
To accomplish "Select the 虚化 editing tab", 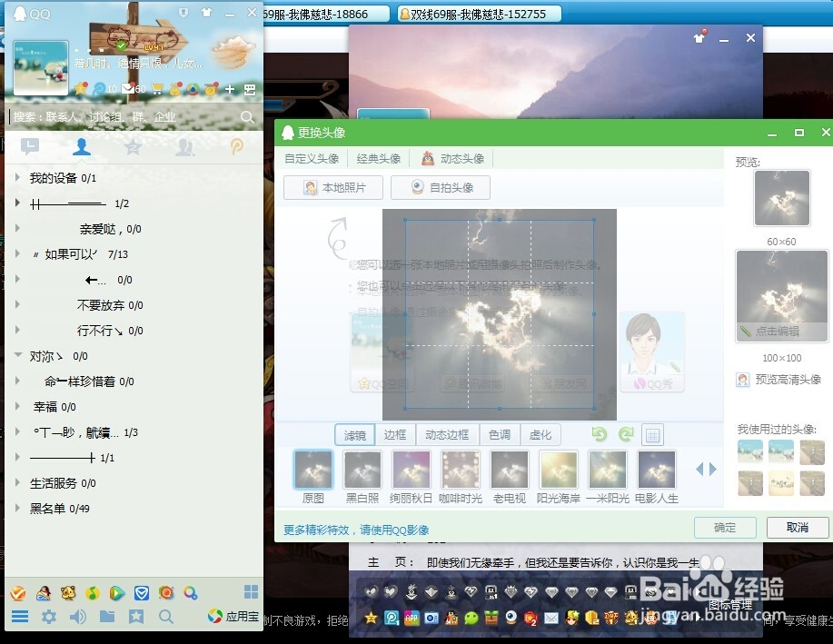I will click(540, 435).
